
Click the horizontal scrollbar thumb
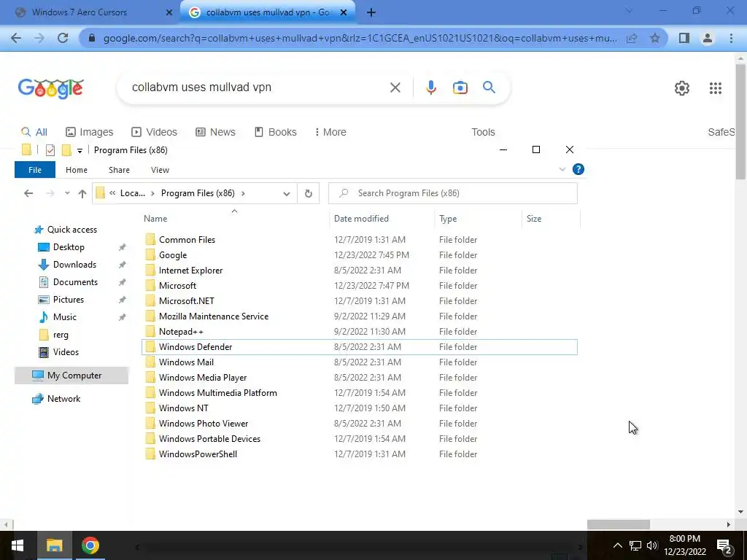[x=619, y=524]
